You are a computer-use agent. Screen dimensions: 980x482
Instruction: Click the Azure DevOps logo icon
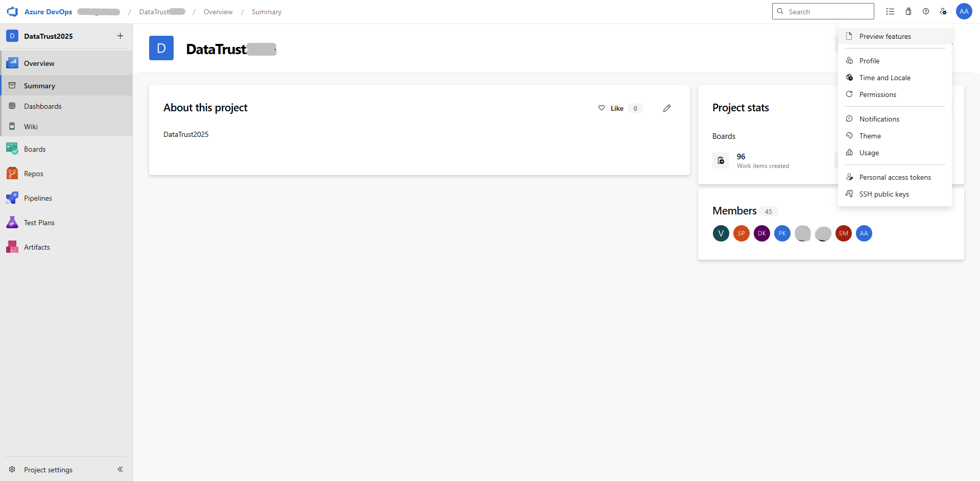click(12, 12)
